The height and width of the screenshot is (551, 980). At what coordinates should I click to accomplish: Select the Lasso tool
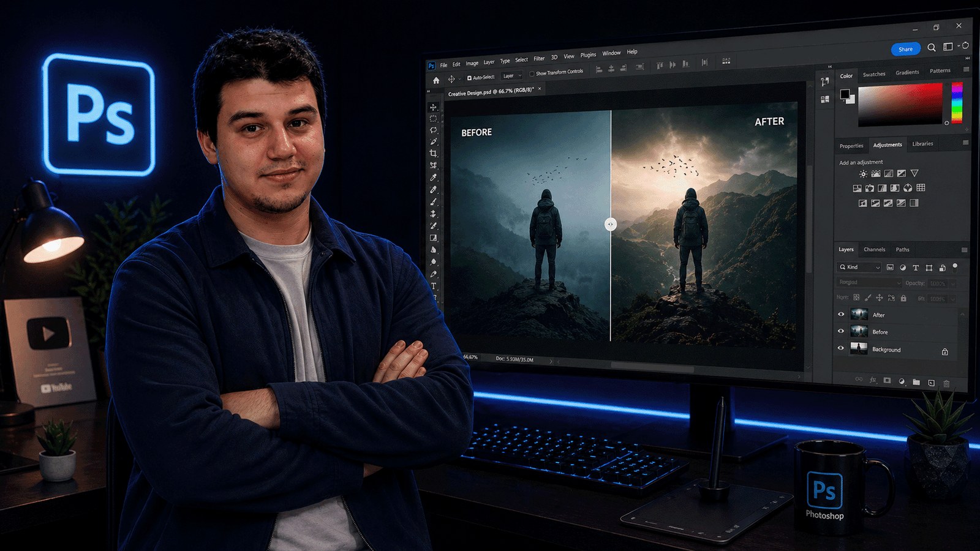pos(434,130)
